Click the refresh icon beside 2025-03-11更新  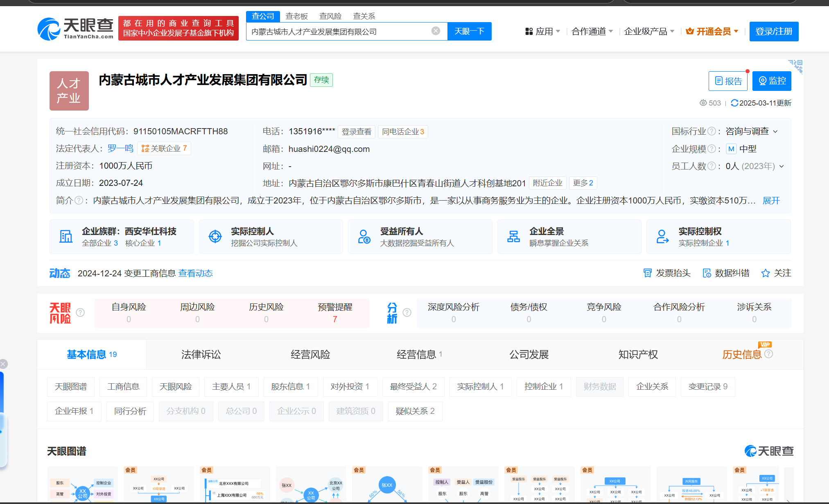pyautogui.click(x=734, y=103)
